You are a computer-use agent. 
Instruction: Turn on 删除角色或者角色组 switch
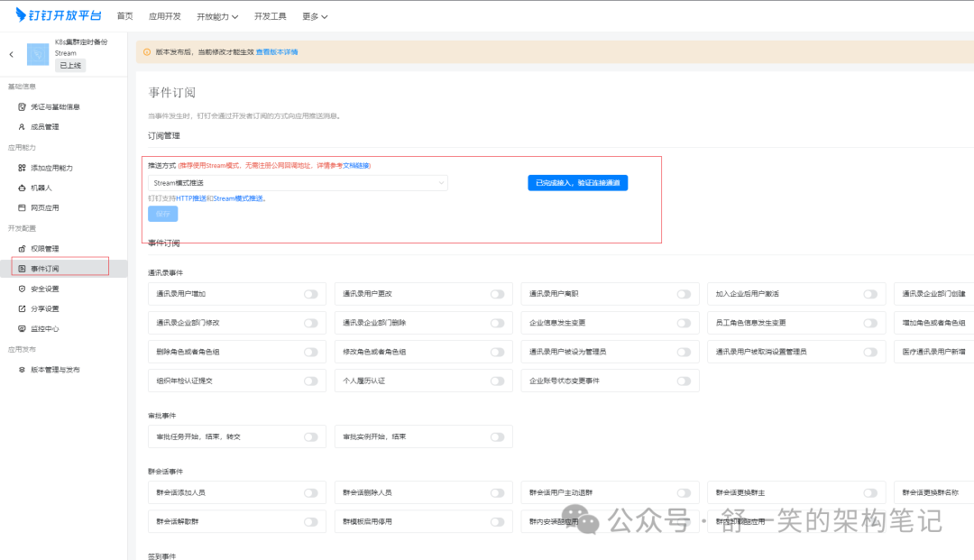tap(310, 352)
